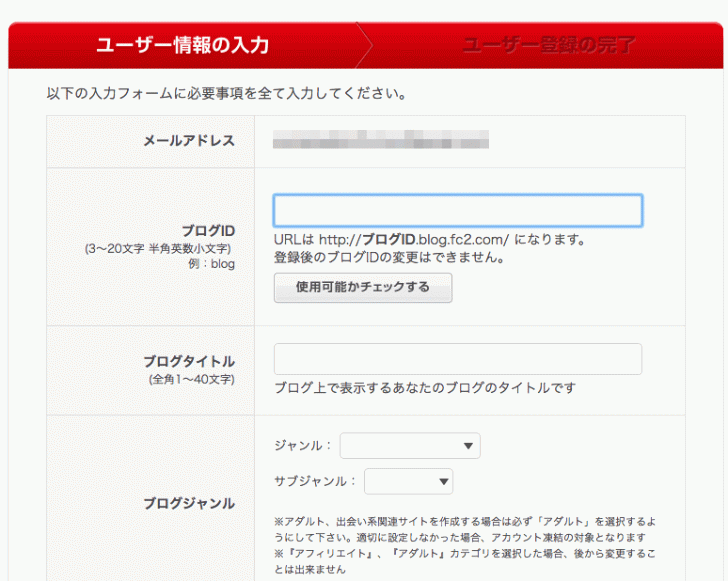This screenshot has width=728, height=581.
Task: Click the blog title description below its field
Action: (425, 388)
